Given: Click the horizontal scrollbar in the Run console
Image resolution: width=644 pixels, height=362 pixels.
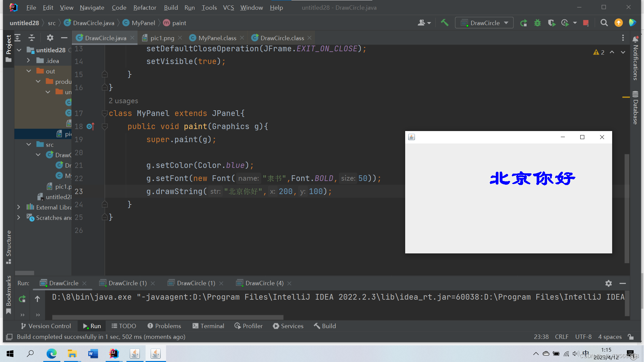Looking at the screenshot, I should 168,317.
